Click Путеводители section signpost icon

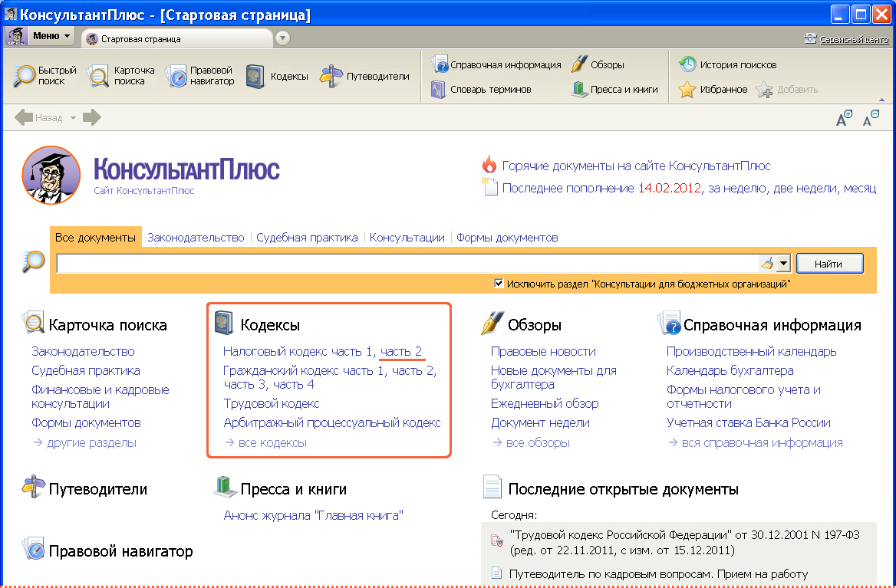click(33, 487)
